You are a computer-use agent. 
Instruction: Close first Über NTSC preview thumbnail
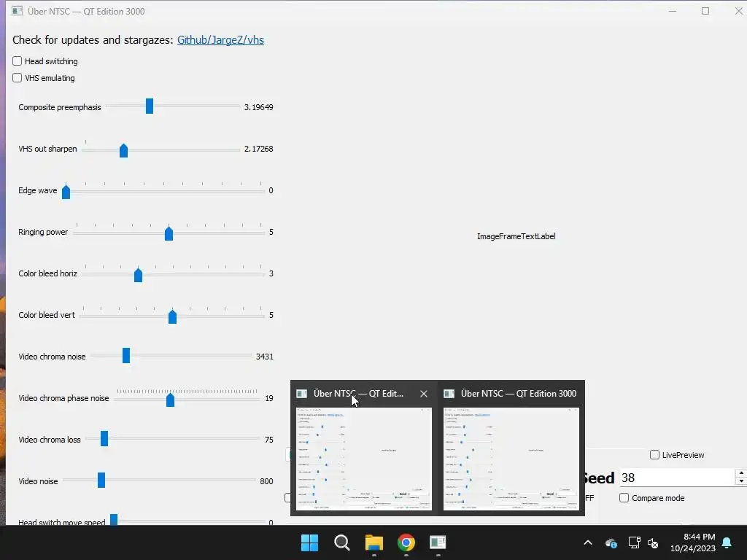[x=424, y=394]
